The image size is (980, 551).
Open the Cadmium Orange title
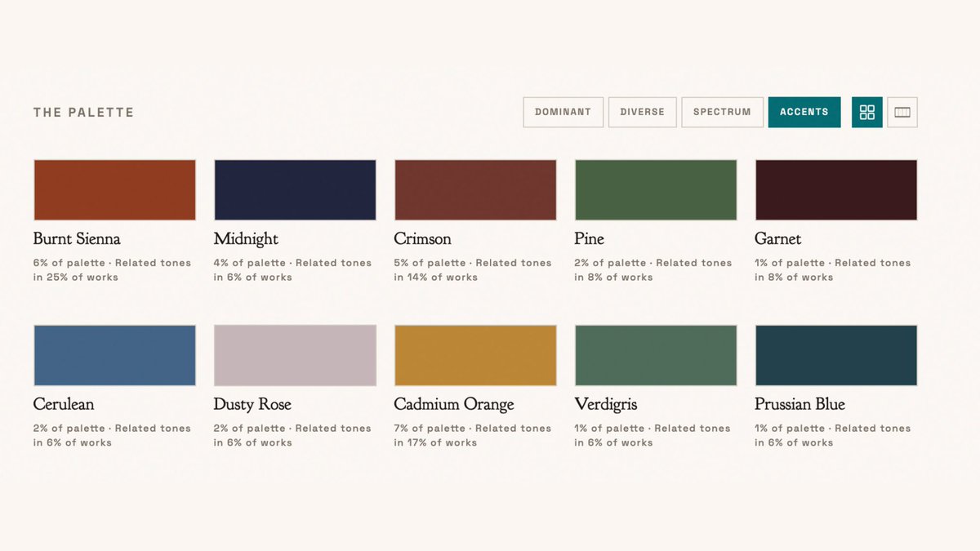click(x=454, y=404)
